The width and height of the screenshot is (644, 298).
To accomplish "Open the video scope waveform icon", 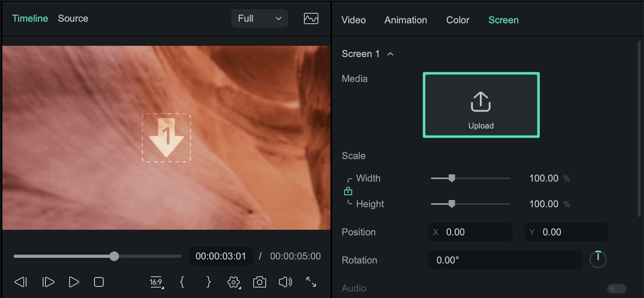I will (311, 19).
